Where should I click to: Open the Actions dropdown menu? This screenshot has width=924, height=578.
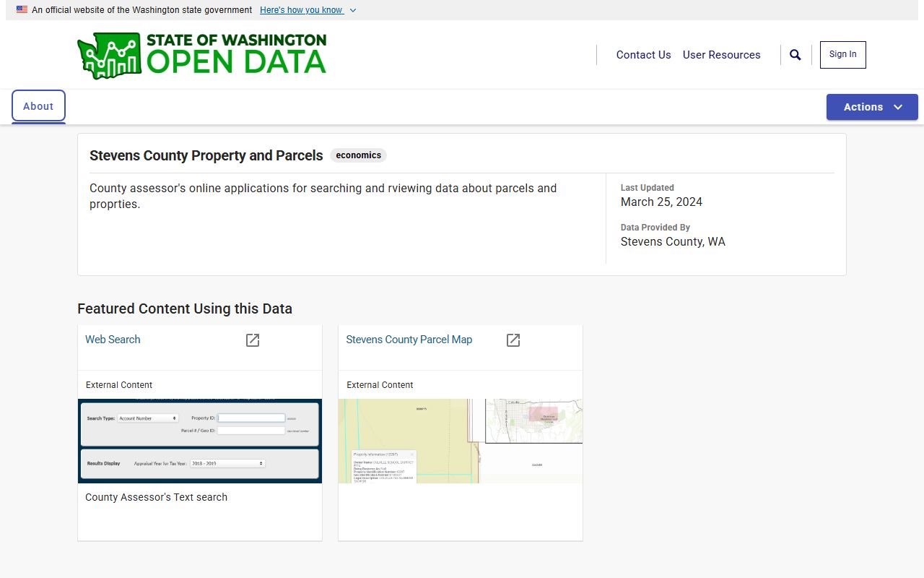coord(872,107)
